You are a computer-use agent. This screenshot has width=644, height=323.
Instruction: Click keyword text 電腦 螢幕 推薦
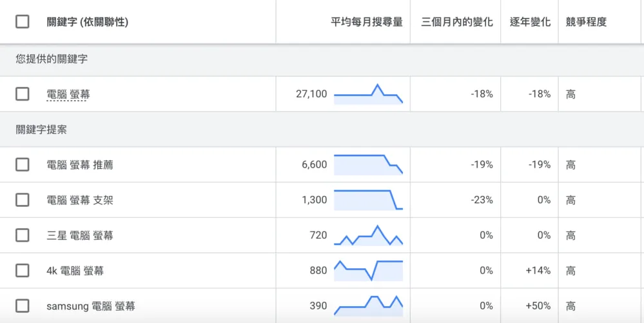click(x=80, y=165)
